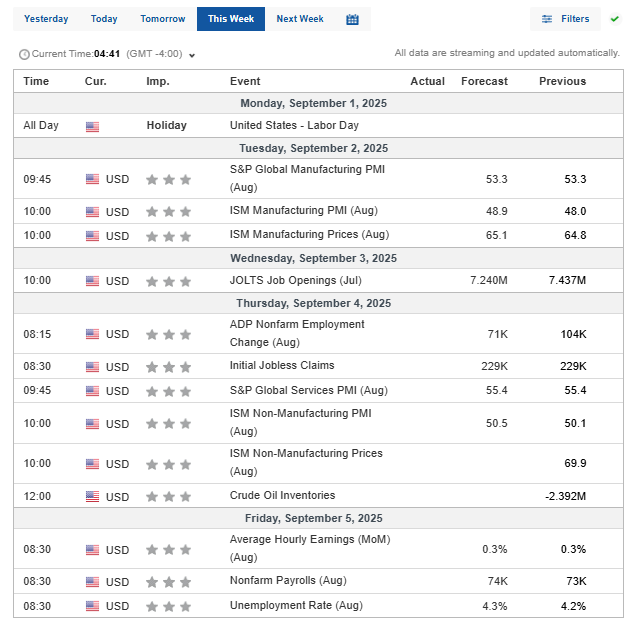The height and width of the screenshot is (632, 630).
Task: Open Average Hourly Earnings (MoM) event
Action: (310, 548)
